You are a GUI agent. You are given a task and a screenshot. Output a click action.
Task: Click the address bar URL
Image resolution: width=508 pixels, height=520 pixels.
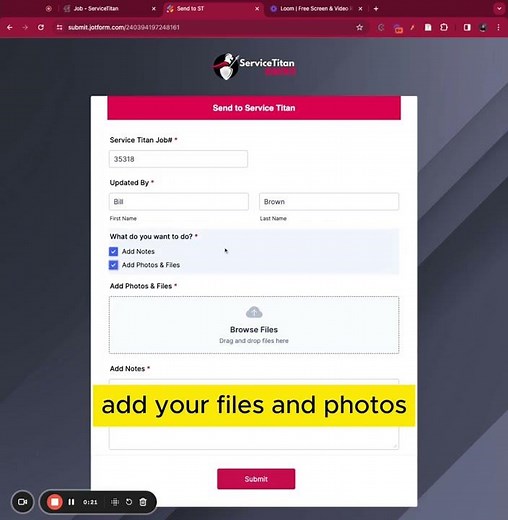pyautogui.click(x=124, y=27)
